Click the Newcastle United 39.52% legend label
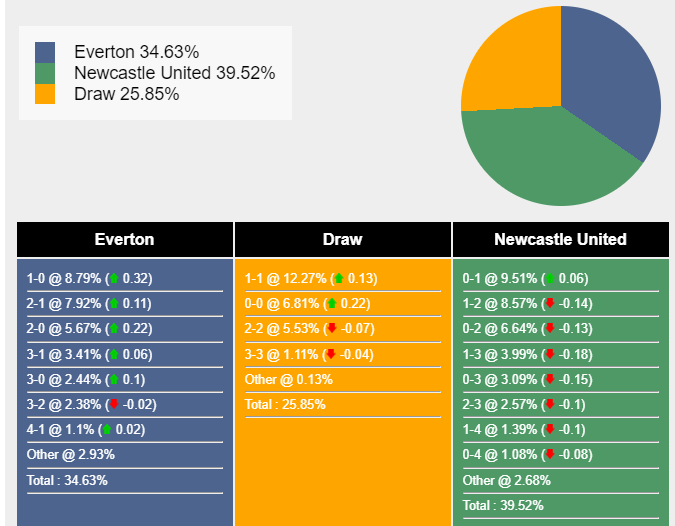675x526 pixels. (174, 73)
